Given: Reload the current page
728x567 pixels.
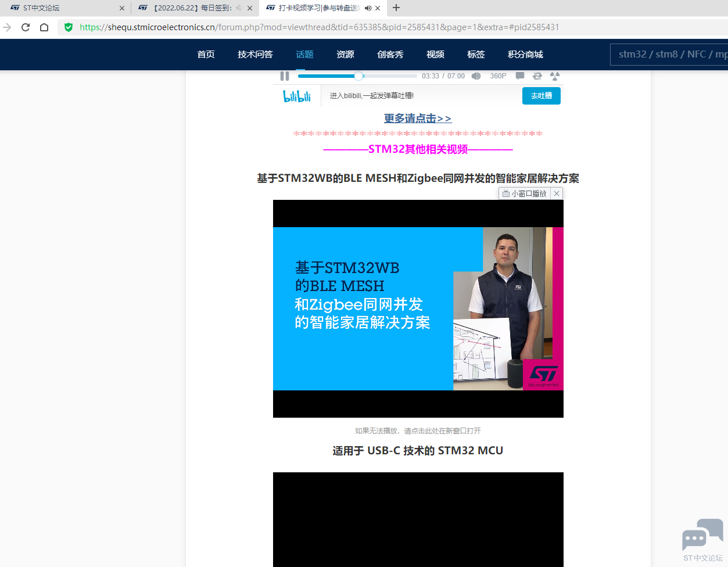Looking at the screenshot, I should (x=26, y=27).
